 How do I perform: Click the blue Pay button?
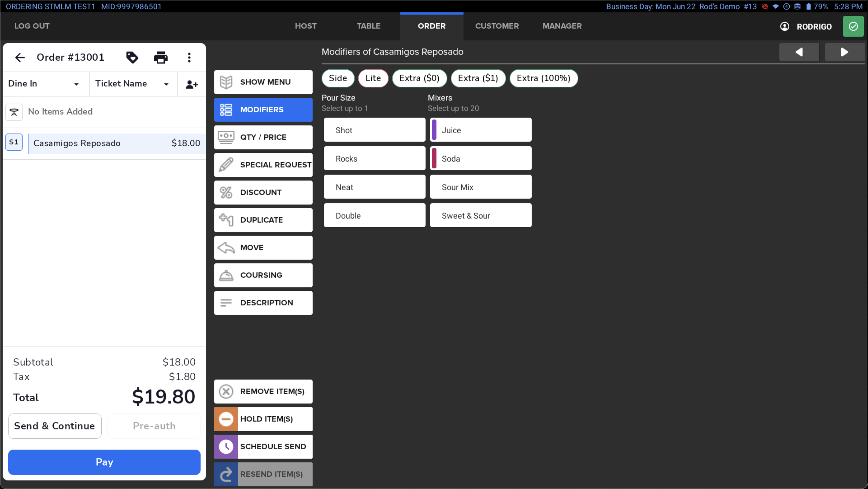104,462
